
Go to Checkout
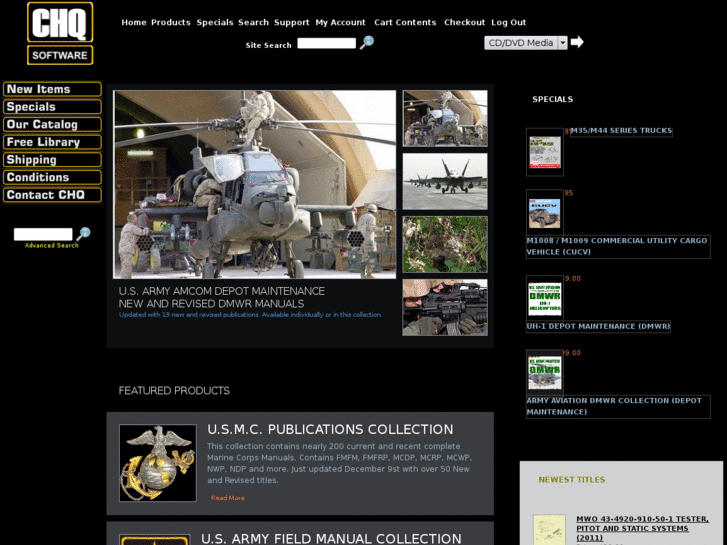[x=465, y=22]
